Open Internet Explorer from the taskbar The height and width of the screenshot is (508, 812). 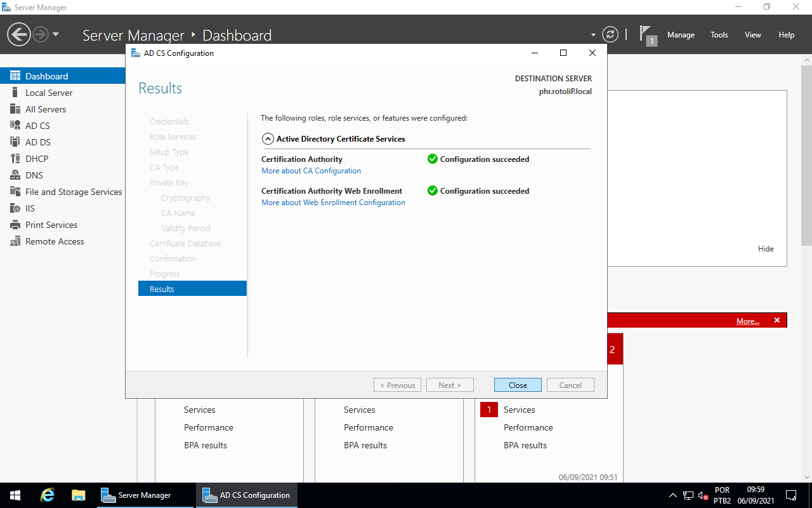click(48, 495)
